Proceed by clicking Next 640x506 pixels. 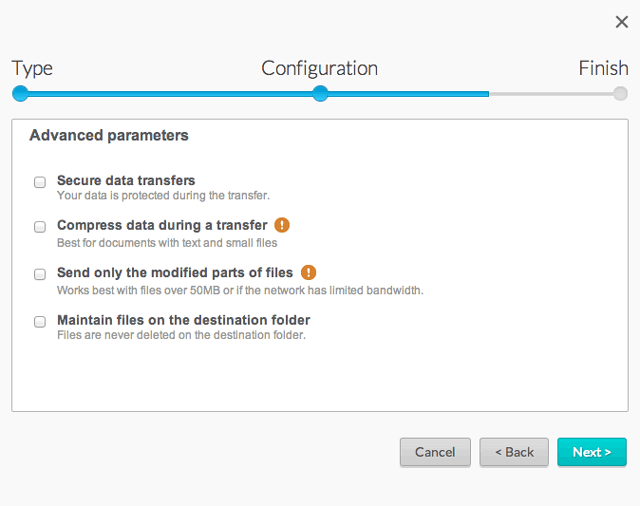click(592, 452)
